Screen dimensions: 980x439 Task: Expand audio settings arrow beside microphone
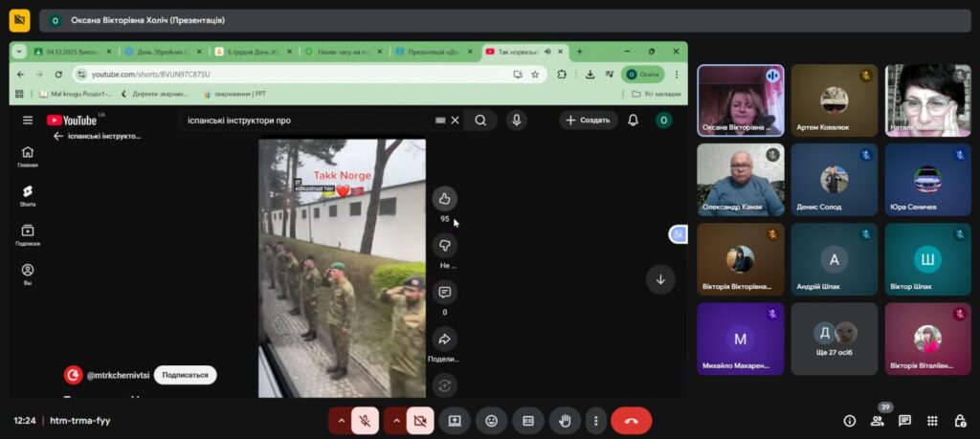click(x=340, y=421)
